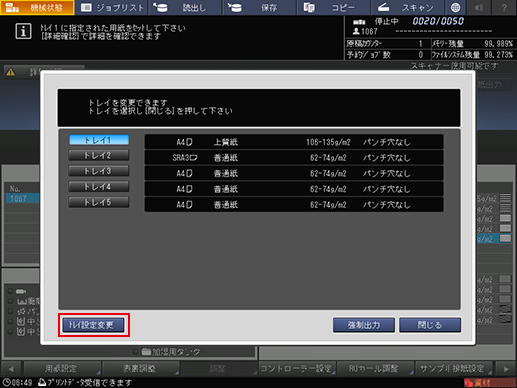Click the メモリー残量 99.989% value

pyautogui.click(x=498, y=44)
